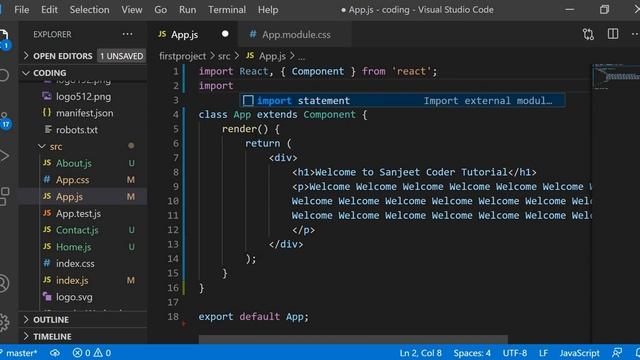Screen dimensions: 640x360
Task: Click the Synchronize Changes cloud icon
Action: point(55,353)
